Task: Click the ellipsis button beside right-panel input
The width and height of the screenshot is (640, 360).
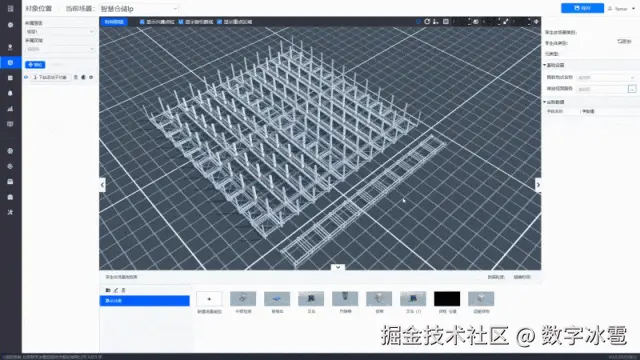Action: (x=632, y=89)
